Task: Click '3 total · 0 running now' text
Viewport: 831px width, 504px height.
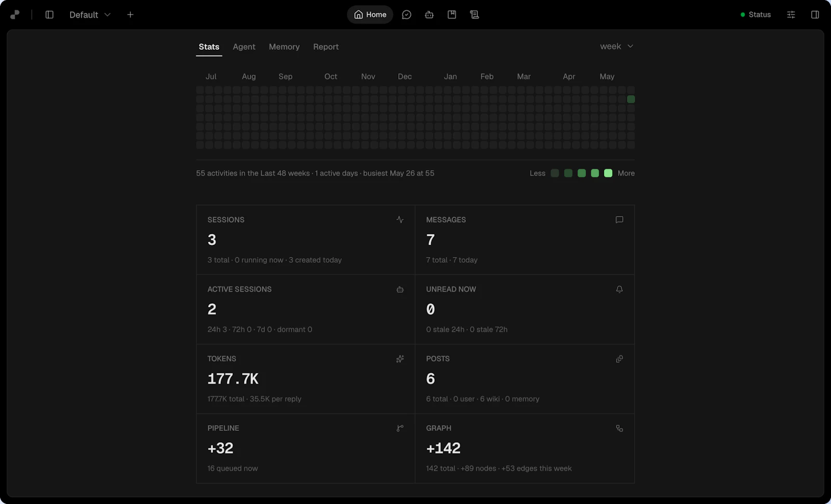Action: (246, 260)
